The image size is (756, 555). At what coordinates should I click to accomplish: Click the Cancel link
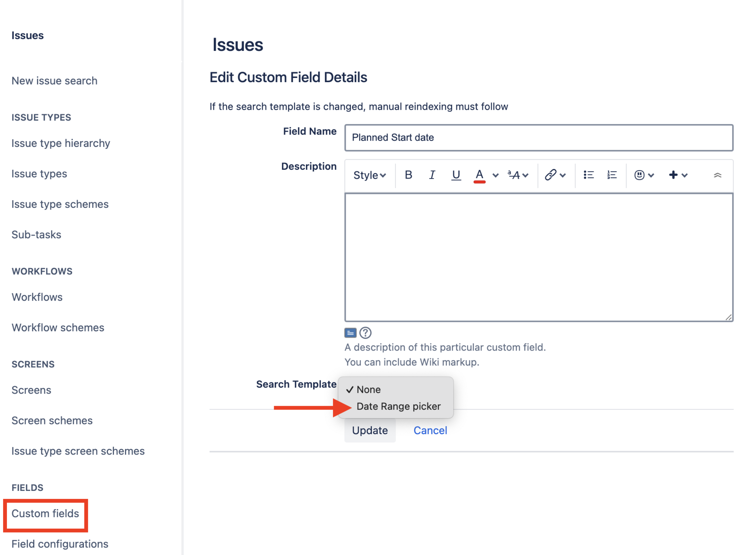click(430, 430)
